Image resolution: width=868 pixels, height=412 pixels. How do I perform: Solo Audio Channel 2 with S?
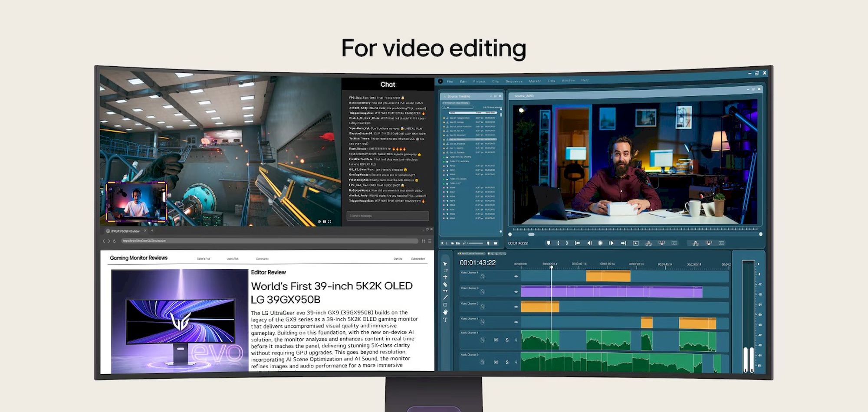[507, 362]
